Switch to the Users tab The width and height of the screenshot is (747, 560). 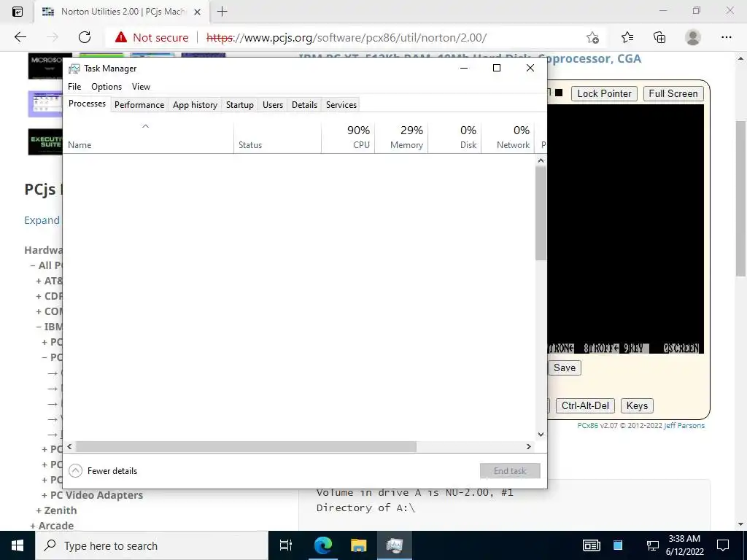pyautogui.click(x=273, y=105)
